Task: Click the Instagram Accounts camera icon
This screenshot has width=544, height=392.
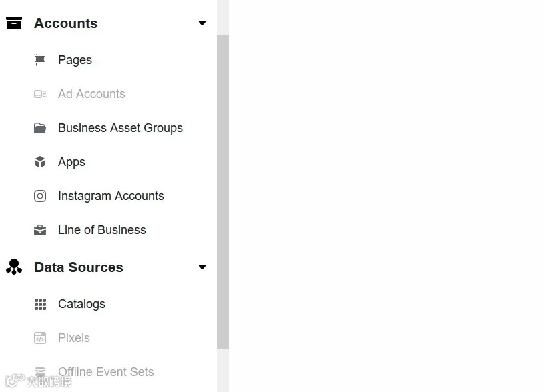Action: (40, 196)
